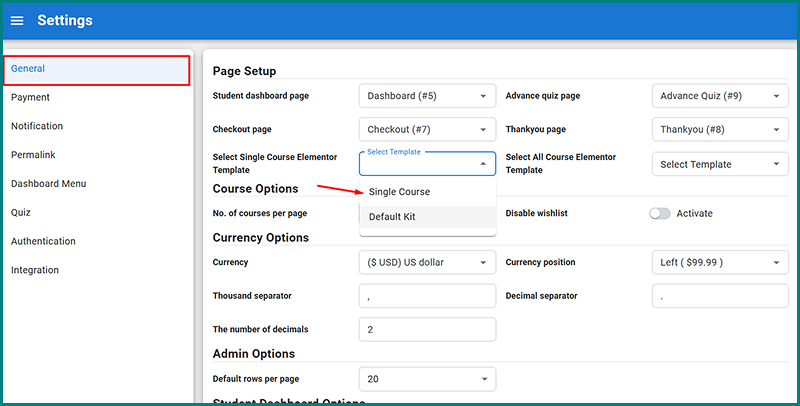Open the hamburger menu icon
Image resolution: width=800 pixels, height=406 pixels.
click(17, 21)
